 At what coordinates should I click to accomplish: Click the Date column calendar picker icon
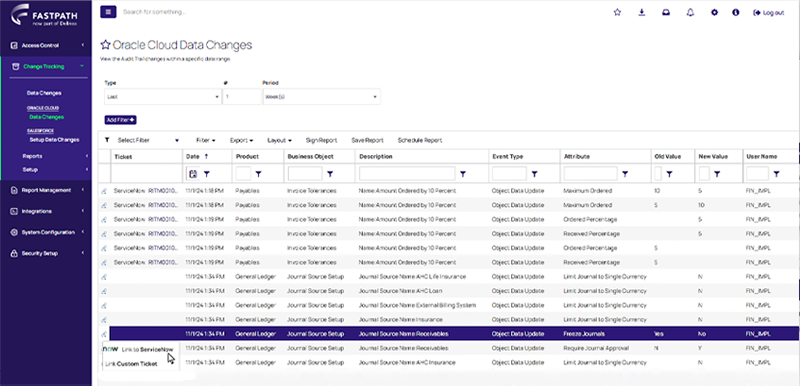tap(193, 174)
